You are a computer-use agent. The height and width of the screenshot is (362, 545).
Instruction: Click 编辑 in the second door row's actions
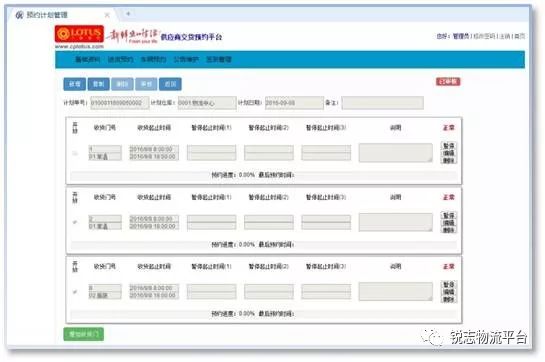[449, 223]
